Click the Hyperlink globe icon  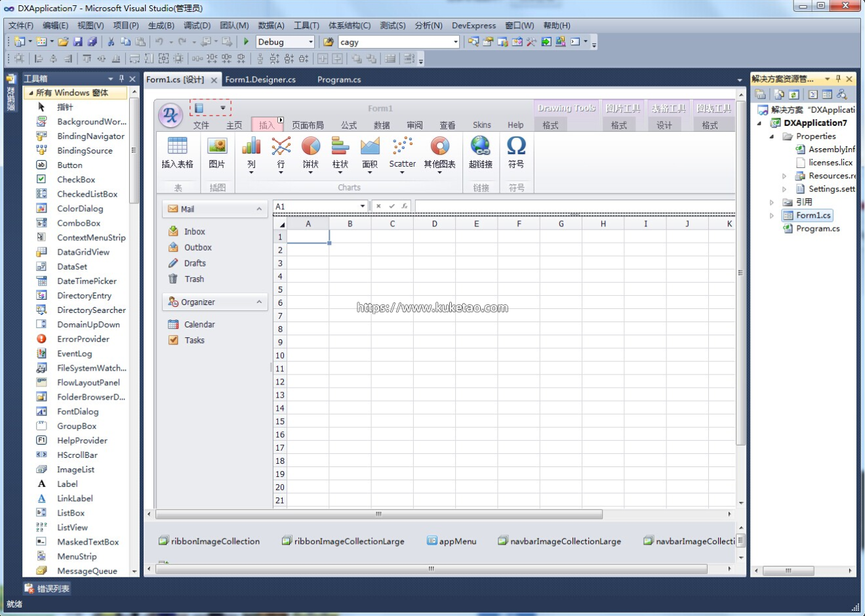point(480,147)
